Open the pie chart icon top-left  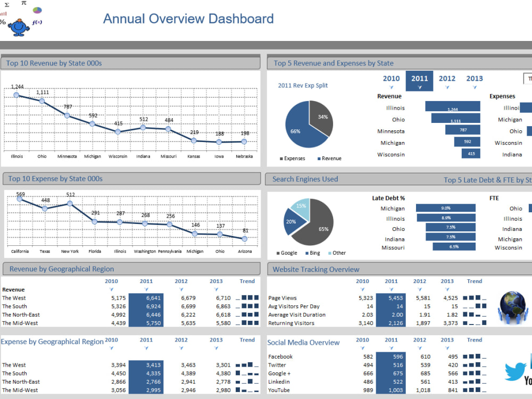tap(37, 10)
